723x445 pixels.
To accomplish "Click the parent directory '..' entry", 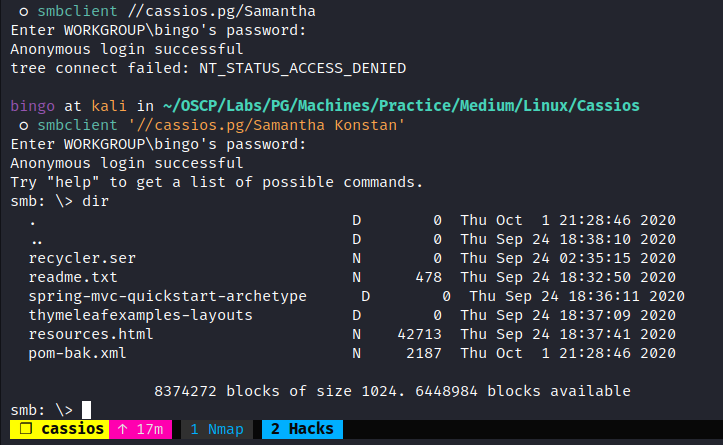I will click(x=37, y=239).
